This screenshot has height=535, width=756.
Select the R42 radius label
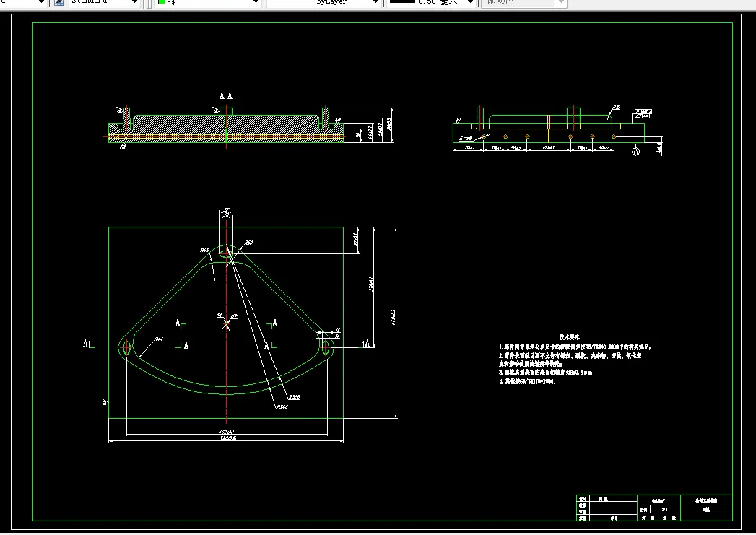pos(204,250)
